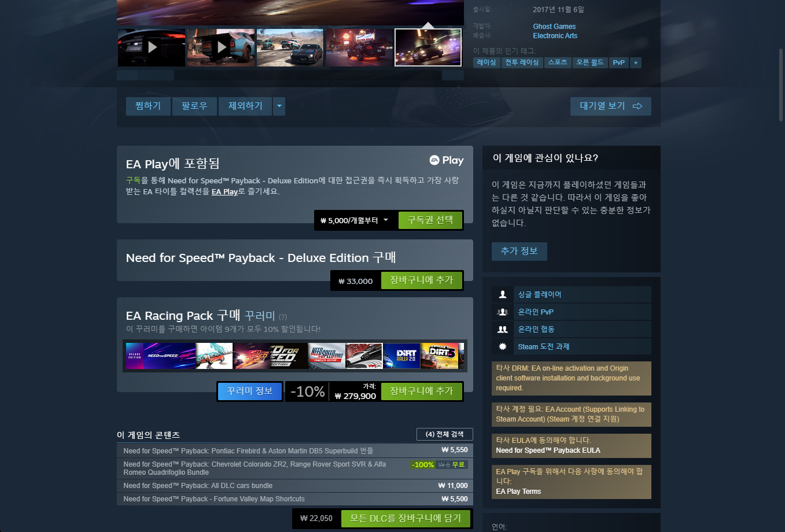Select the neon casino night screenshot thumbnail

point(360,47)
